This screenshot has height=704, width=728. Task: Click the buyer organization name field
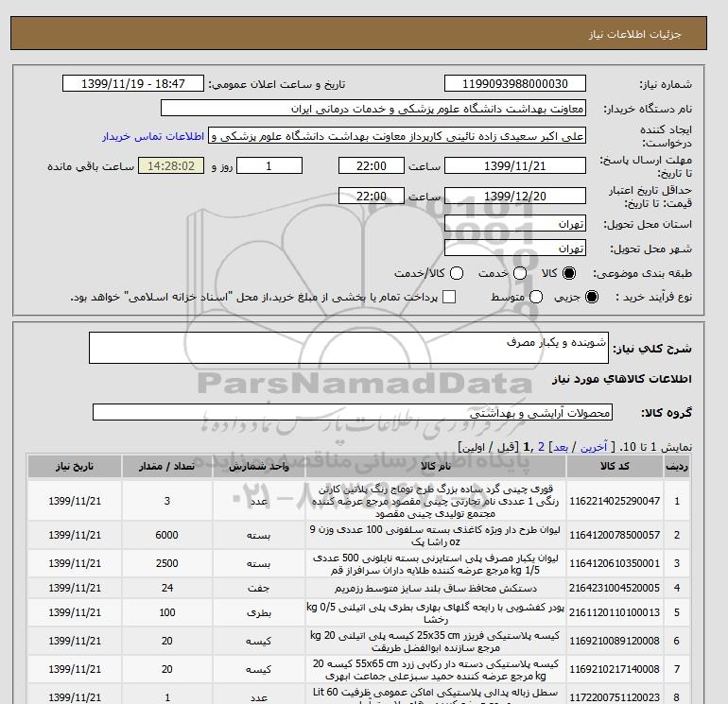[x=373, y=108]
